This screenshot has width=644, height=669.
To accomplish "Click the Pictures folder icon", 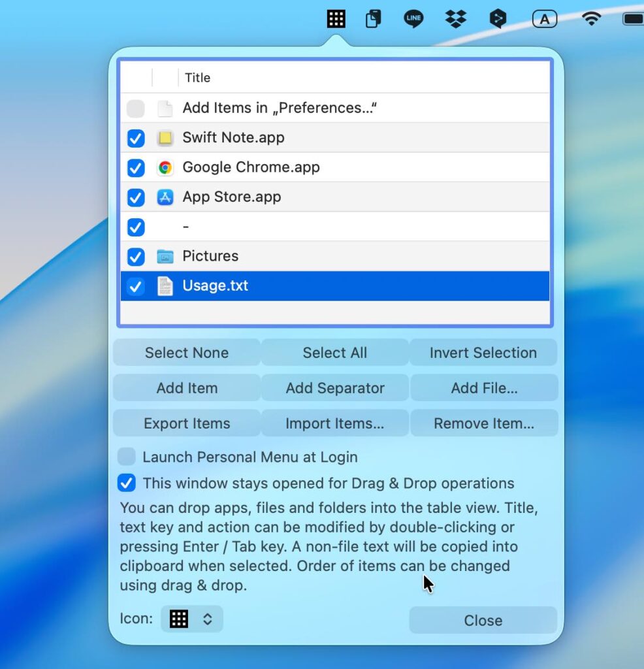I will pyautogui.click(x=165, y=257).
